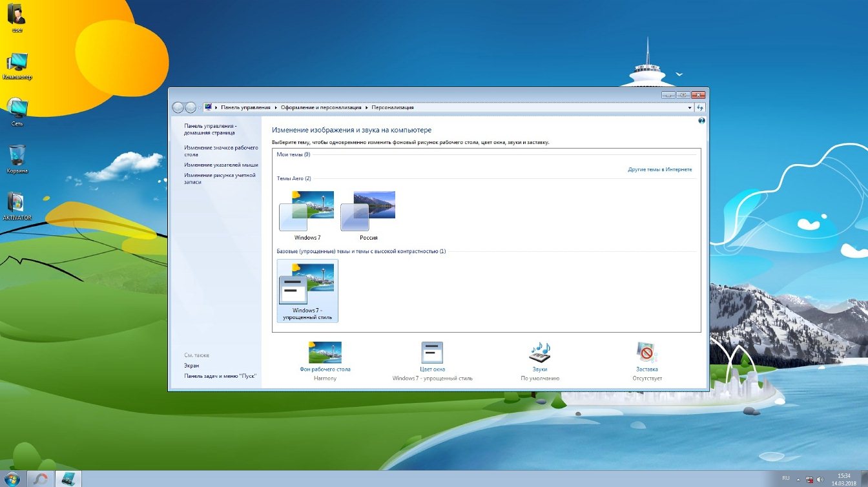
Task: Open the Windows Start orb
Action: pyautogui.click(x=13, y=479)
